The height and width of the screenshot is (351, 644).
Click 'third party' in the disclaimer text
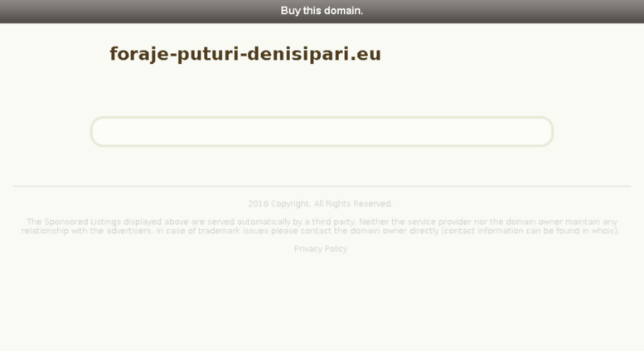tap(333, 222)
